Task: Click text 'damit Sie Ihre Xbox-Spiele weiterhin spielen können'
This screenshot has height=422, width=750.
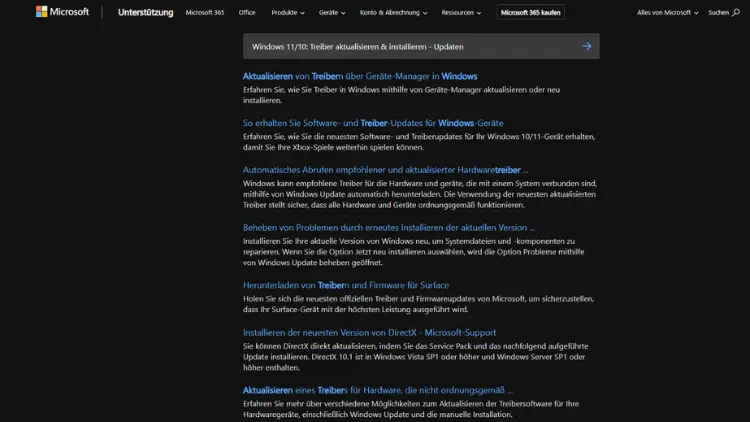Action: coord(333,147)
